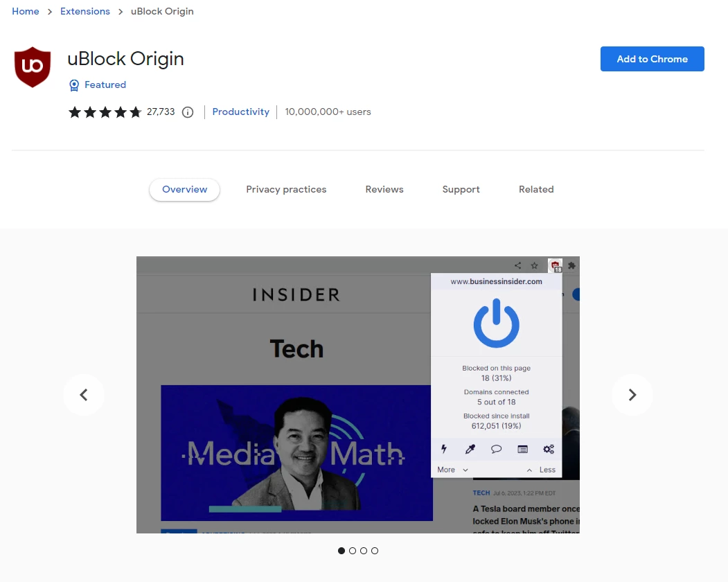Show the next screenshot
The width and height of the screenshot is (728, 584).
(632, 395)
